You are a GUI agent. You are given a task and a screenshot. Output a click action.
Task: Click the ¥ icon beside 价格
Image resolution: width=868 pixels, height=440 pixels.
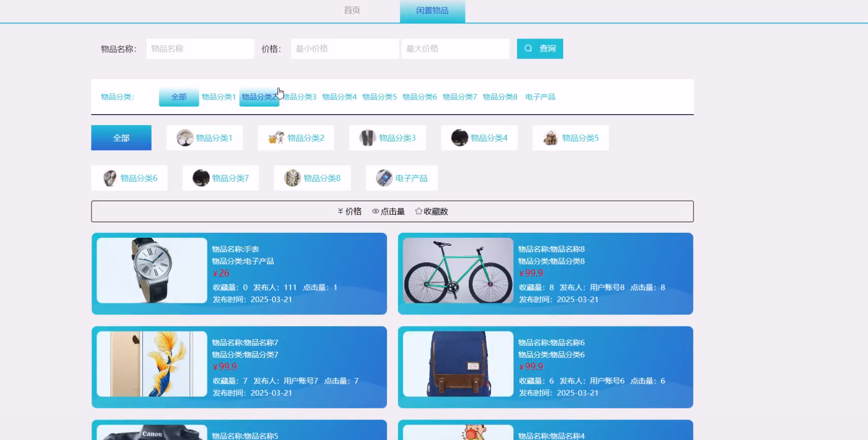click(340, 211)
